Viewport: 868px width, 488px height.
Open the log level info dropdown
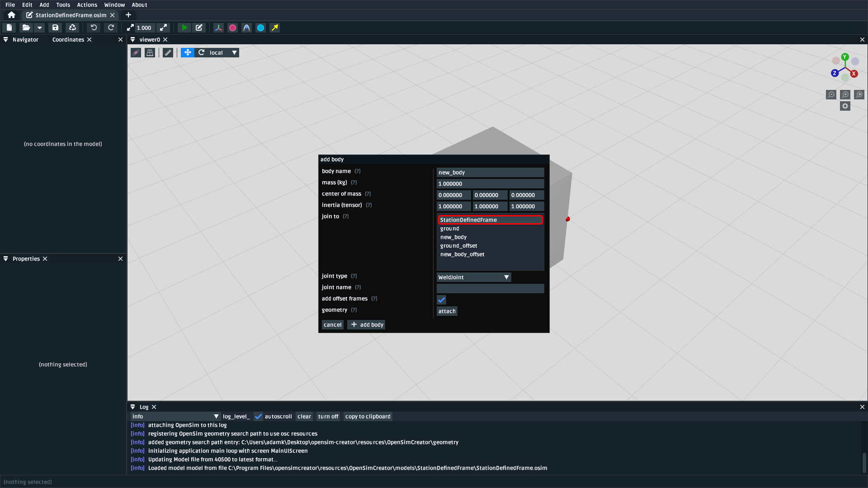click(x=175, y=417)
